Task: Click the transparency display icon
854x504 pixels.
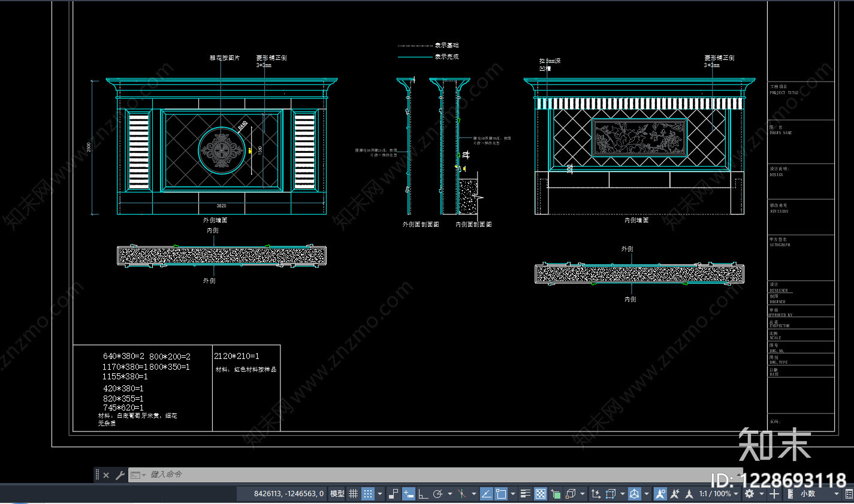Action: pyautogui.click(x=541, y=494)
